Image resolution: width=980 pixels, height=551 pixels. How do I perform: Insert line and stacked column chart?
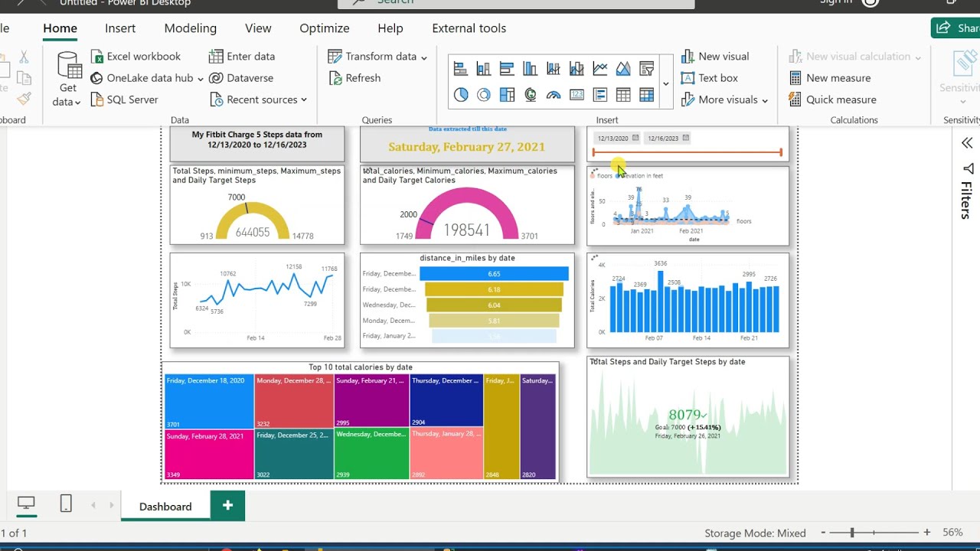pos(554,70)
